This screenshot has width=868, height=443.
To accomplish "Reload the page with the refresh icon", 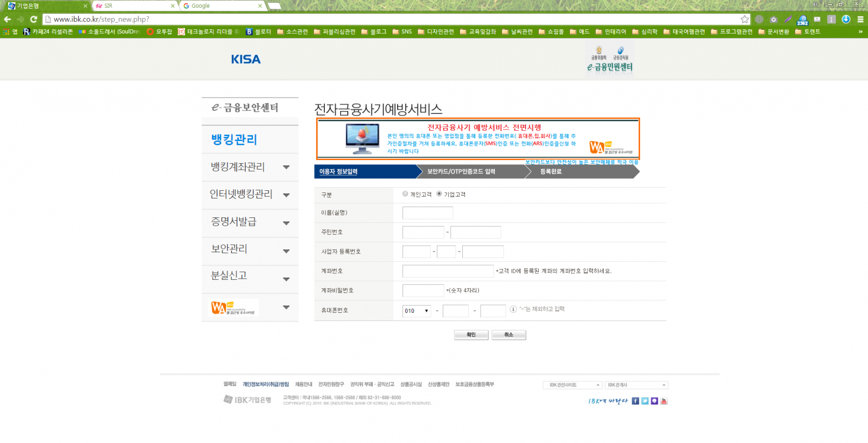I will (34, 20).
